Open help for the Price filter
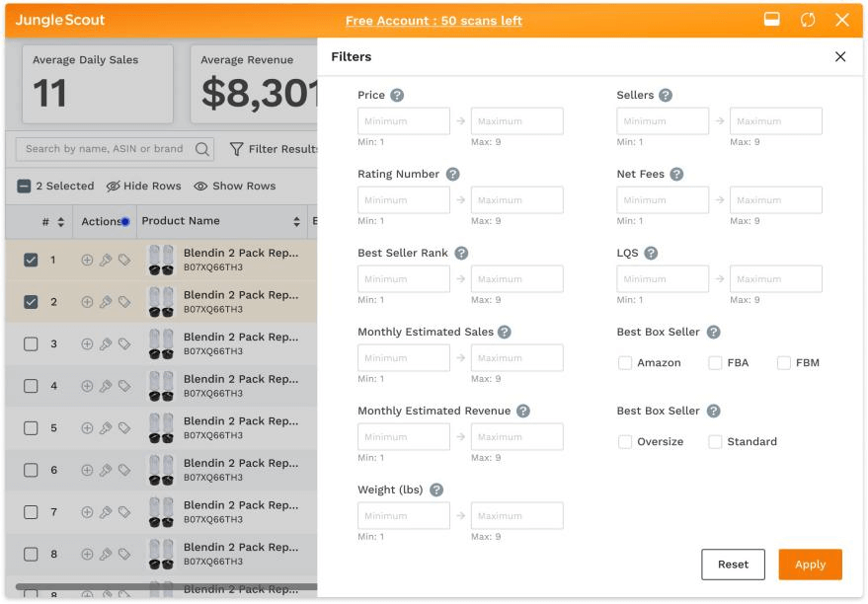This screenshot has height=604, width=868. coord(397,95)
